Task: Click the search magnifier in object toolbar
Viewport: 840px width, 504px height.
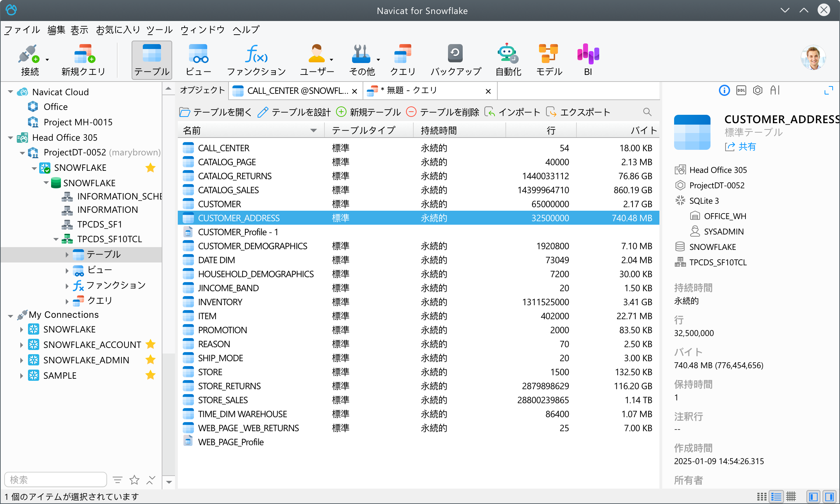Action: (647, 112)
